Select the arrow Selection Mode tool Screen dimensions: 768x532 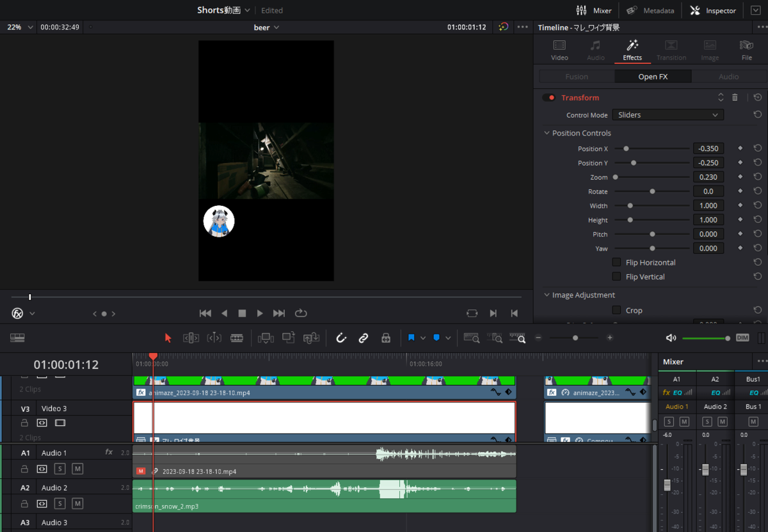(168, 338)
